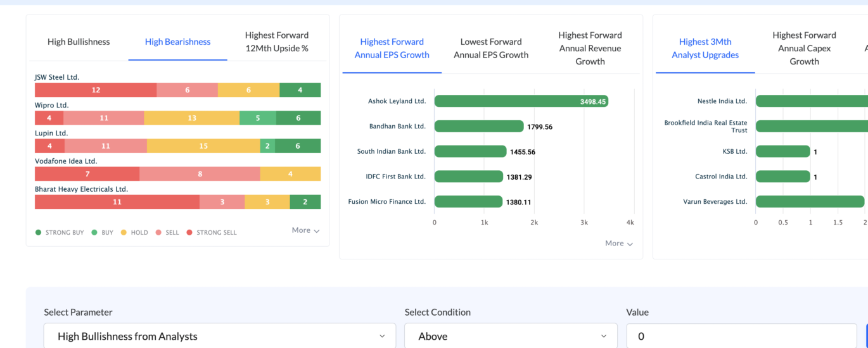Click Wipro Ltd. stock name

[x=52, y=105]
